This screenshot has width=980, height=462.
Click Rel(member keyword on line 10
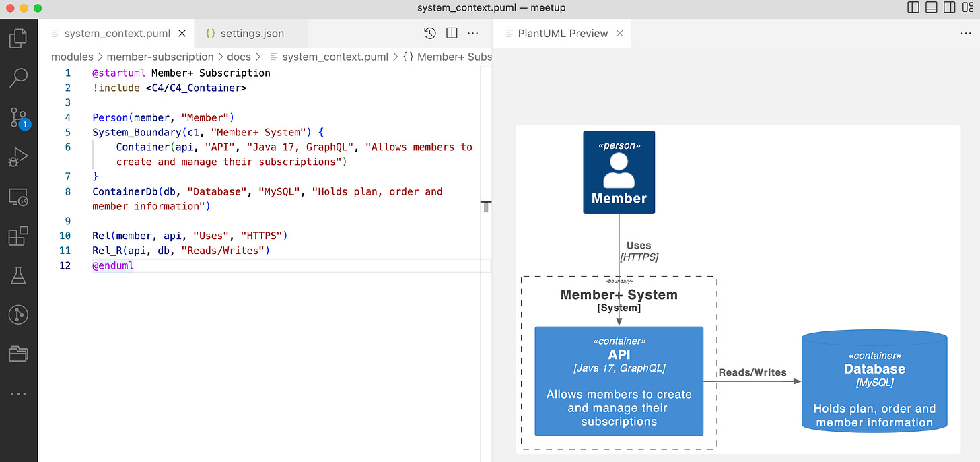click(122, 236)
